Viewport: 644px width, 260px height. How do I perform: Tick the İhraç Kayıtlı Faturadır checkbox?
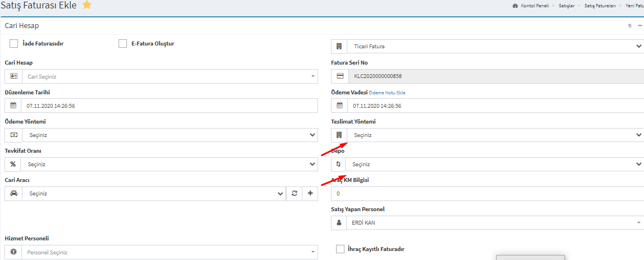340,249
